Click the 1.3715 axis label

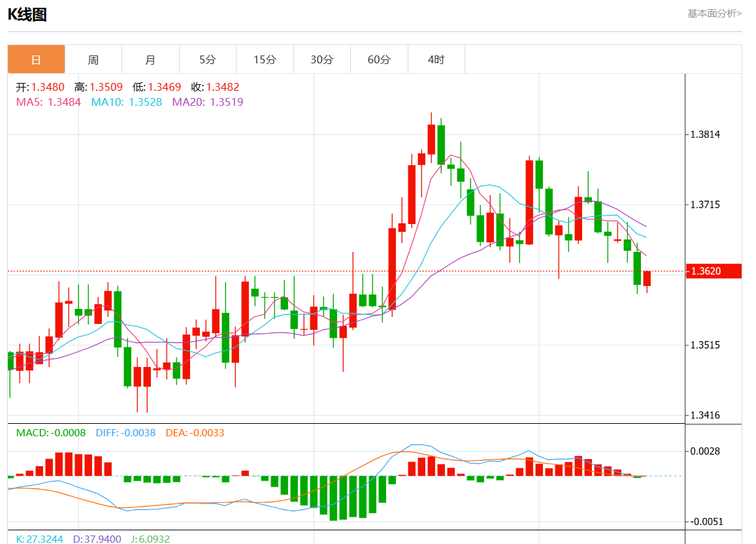click(x=705, y=205)
